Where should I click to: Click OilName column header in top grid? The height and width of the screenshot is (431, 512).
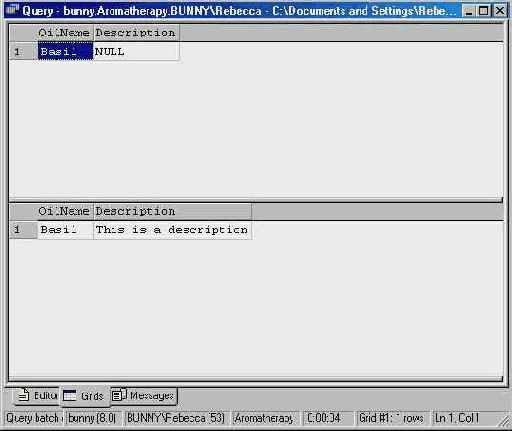click(65, 33)
